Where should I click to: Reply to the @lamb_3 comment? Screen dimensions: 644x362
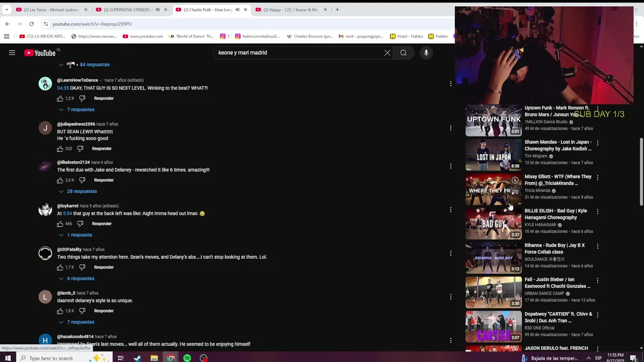pyautogui.click(x=104, y=311)
